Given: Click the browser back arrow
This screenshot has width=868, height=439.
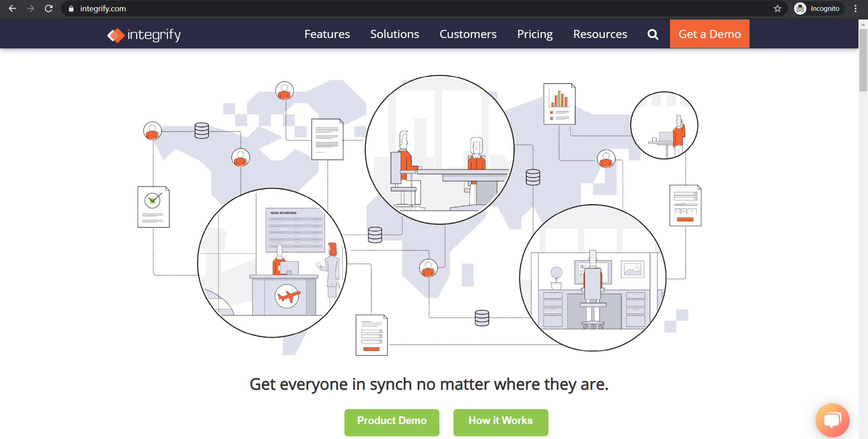Looking at the screenshot, I should tap(12, 9).
